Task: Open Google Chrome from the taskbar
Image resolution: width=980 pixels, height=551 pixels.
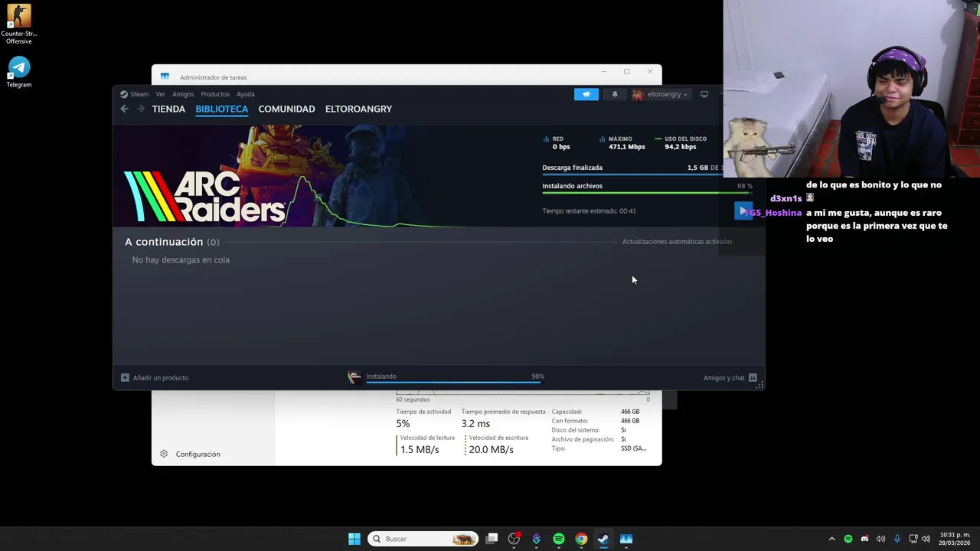Action: (581, 539)
